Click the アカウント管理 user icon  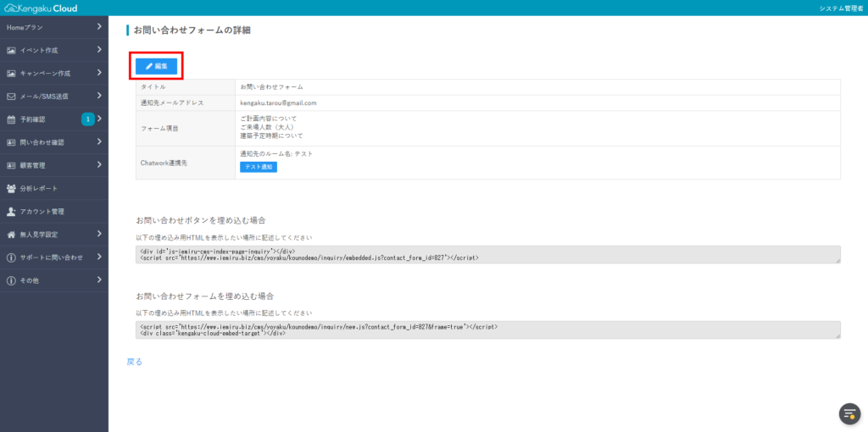(x=11, y=211)
